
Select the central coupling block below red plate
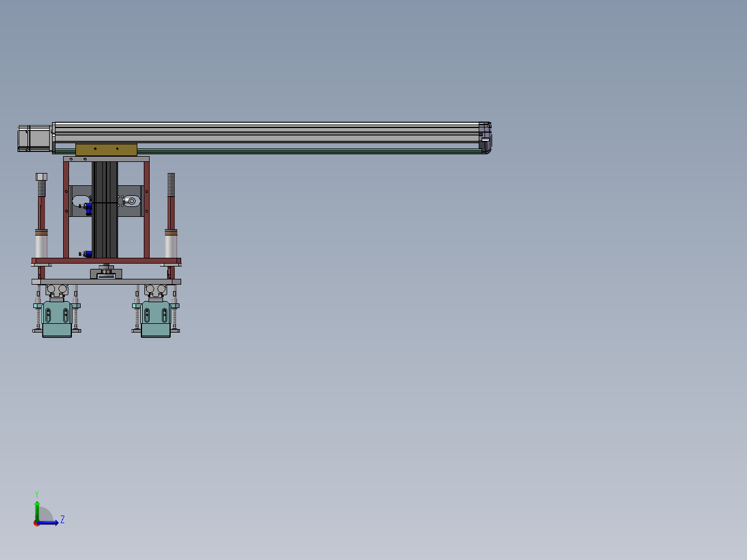[106, 273]
